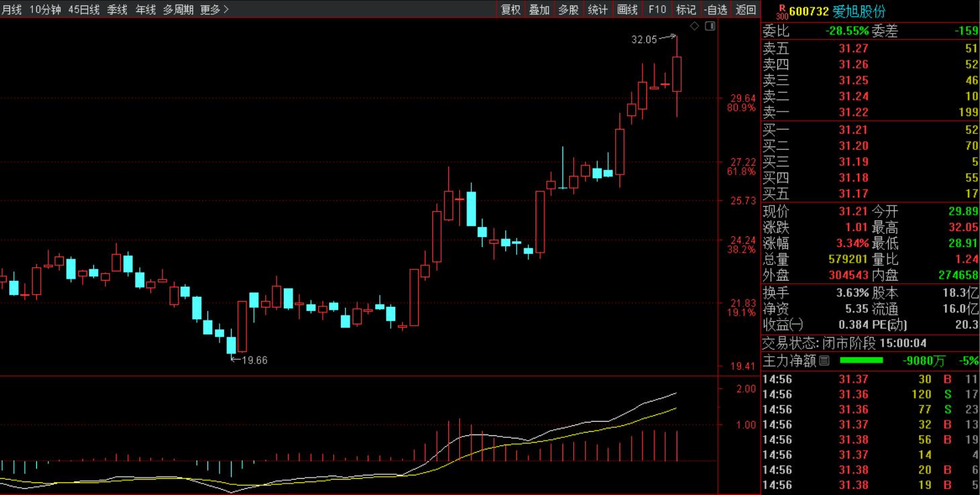Screen dimensions: 980x495
Task: Click the 交易状态 闭市阶段 status line
Action: [x=845, y=343]
